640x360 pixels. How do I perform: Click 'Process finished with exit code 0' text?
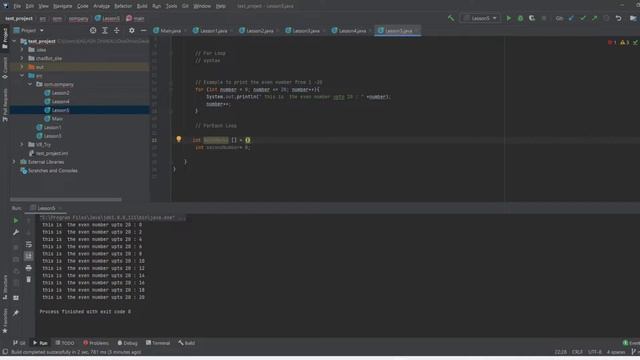(85, 312)
